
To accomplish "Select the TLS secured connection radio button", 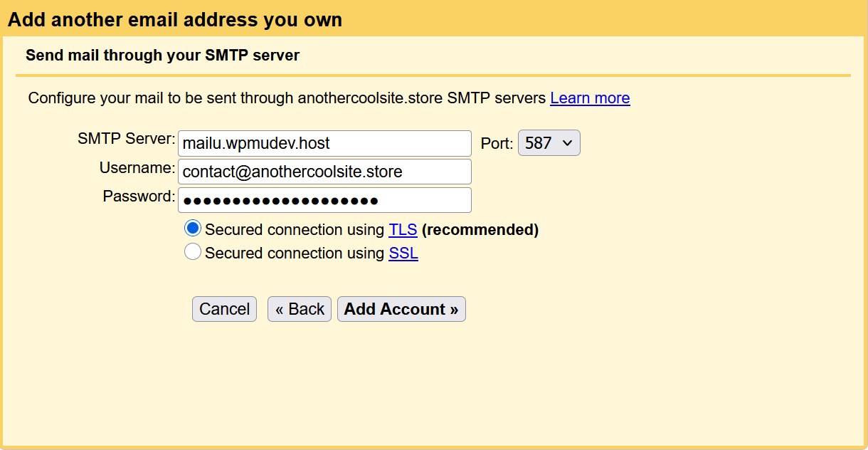I will pos(193,229).
